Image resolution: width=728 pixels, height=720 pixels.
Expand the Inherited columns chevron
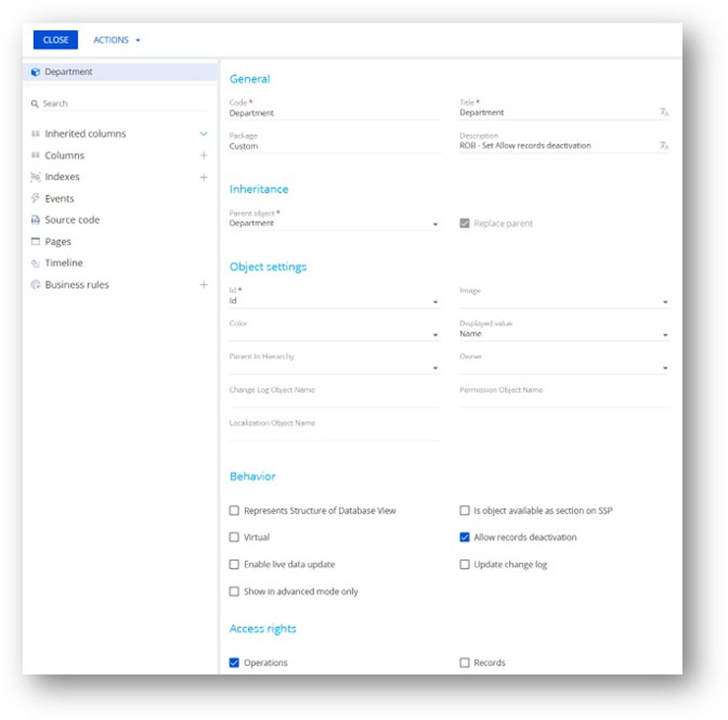click(x=204, y=134)
